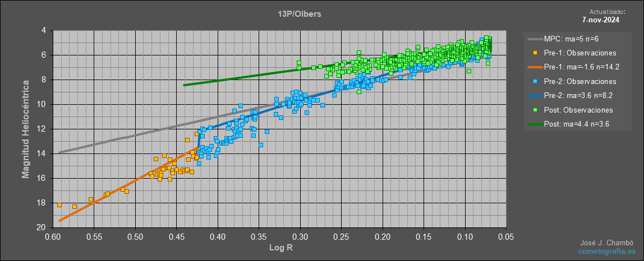The width and height of the screenshot is (644, 261).
Task: Click the orange Pre-1 legend square marker
Action: click(535, 53)
